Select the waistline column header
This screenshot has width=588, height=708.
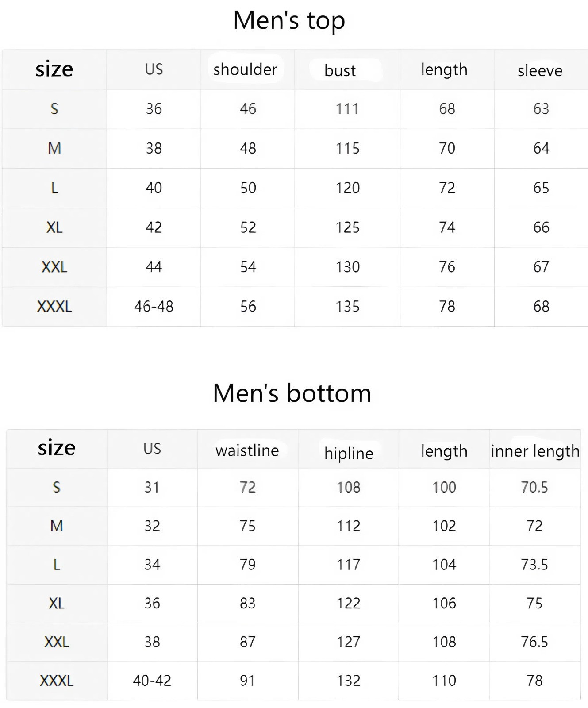click(x=247, y=450)
